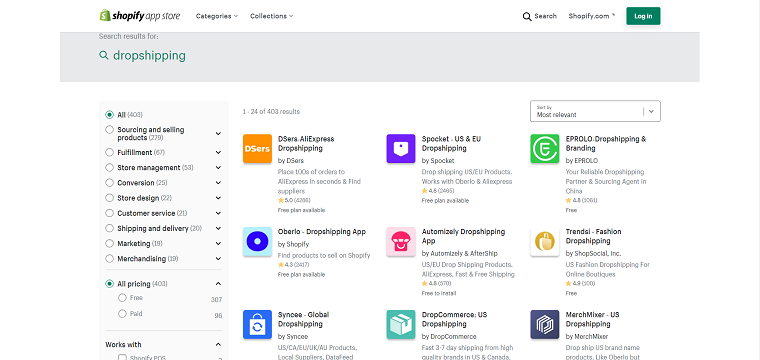Expand Sourcing and selling products chevron
Image resolution: width=760 pixels, height=360 pixels.
point(218,134)
